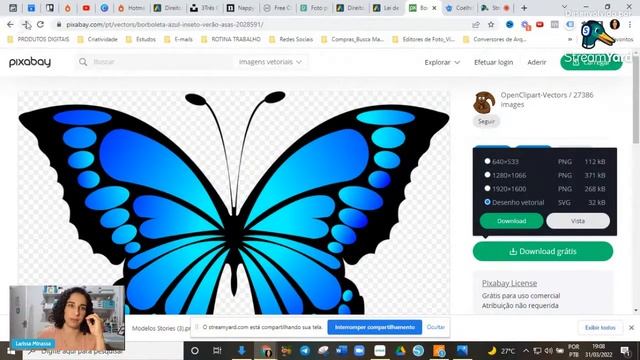Bookmark this page with the star icon
The width and height of the screenshot is (640, 360).
491,24
